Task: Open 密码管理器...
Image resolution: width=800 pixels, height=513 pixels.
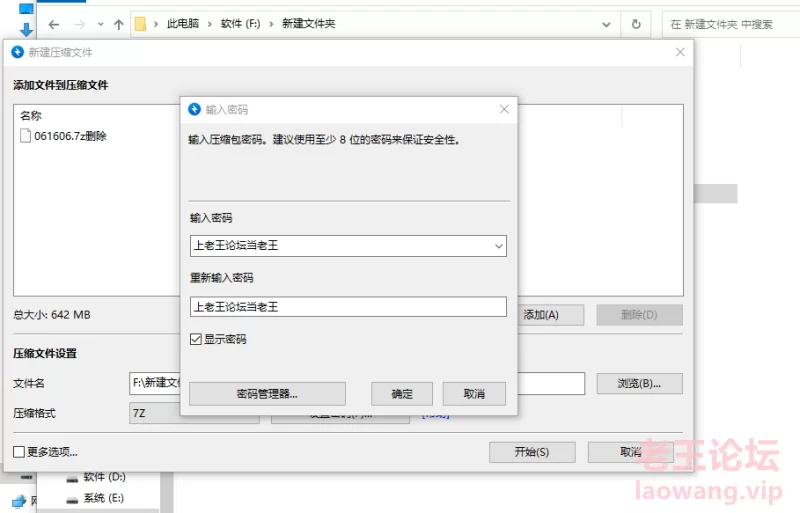Action: pyautogui.click(x=267, y=394)
